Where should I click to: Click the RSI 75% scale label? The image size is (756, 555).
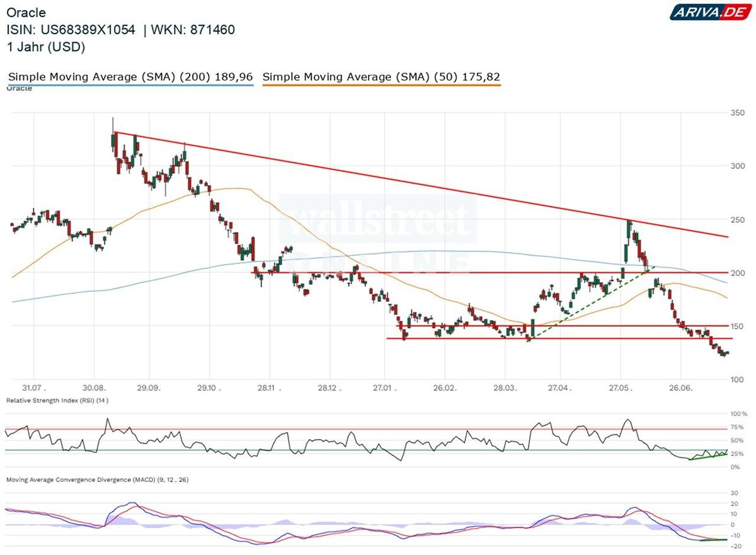738,427
